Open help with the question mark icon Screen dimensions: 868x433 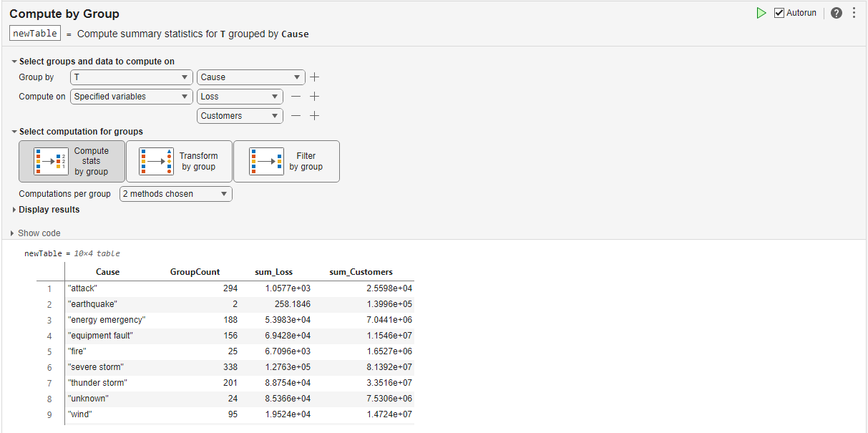[836, 12]
